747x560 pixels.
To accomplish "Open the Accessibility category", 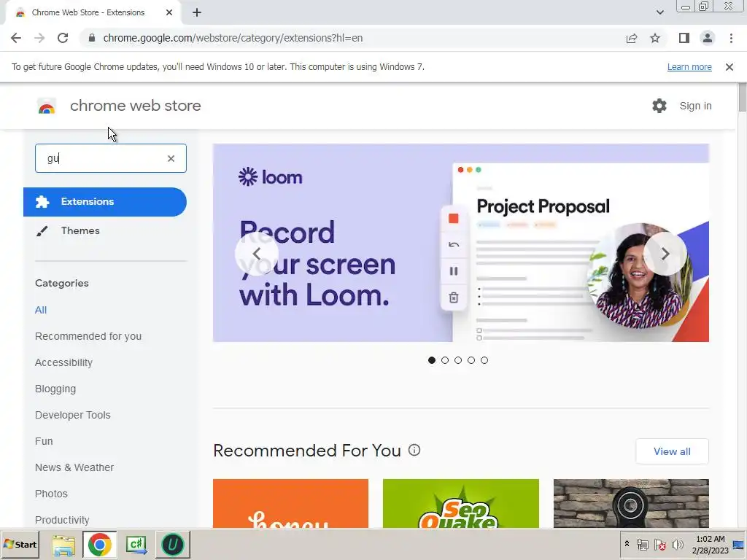I will (64, 363).
